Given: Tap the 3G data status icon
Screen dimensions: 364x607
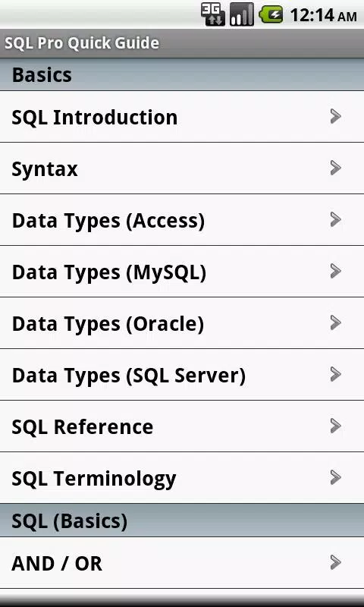Looking at the screenshot, I should click(213, 14).
